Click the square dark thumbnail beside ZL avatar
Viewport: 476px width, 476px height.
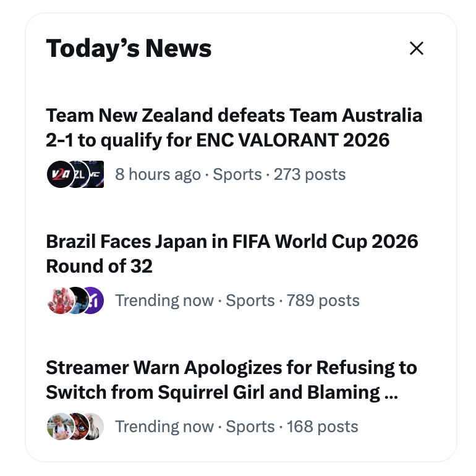(x=96, y=174)
